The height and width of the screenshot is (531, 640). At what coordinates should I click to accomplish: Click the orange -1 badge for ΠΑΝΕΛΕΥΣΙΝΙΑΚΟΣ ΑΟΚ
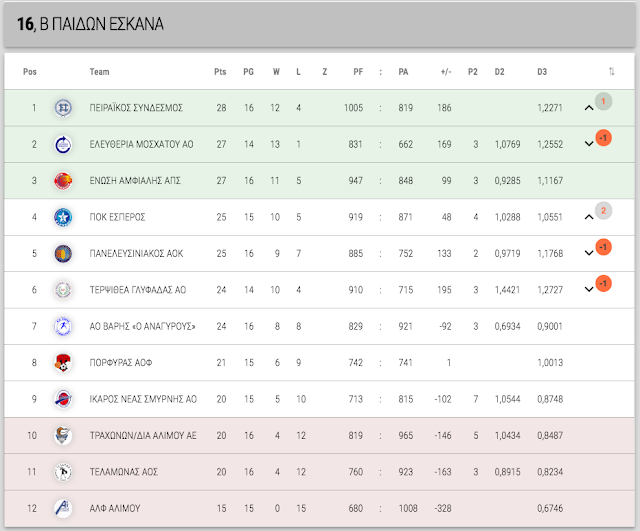coord(603,247)
